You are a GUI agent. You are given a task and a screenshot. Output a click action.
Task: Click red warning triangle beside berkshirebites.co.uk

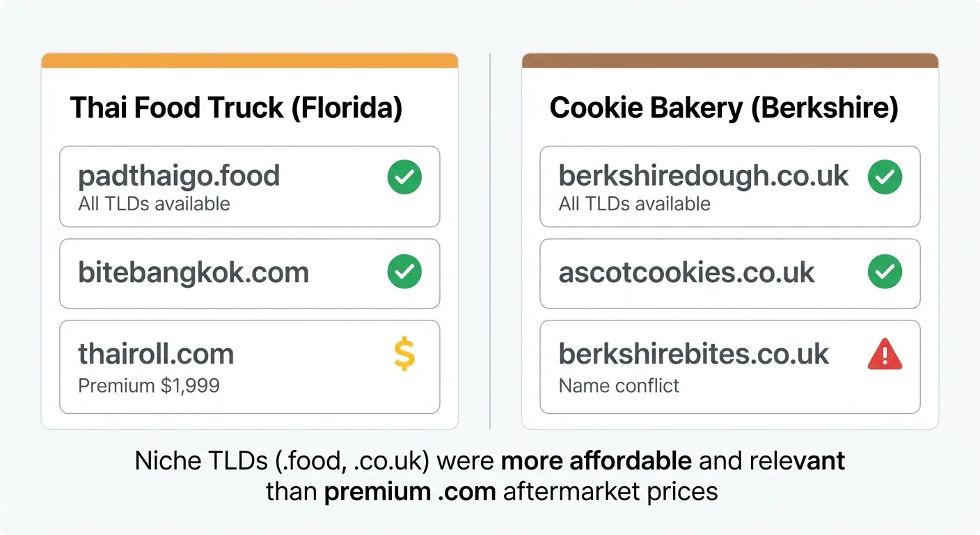[885, 355]
